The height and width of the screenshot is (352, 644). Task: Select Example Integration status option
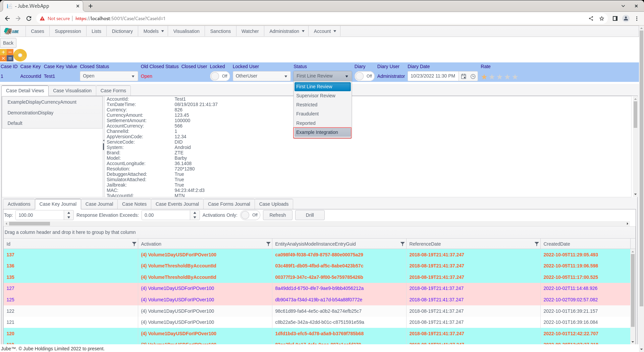click(x=322, y=132)
